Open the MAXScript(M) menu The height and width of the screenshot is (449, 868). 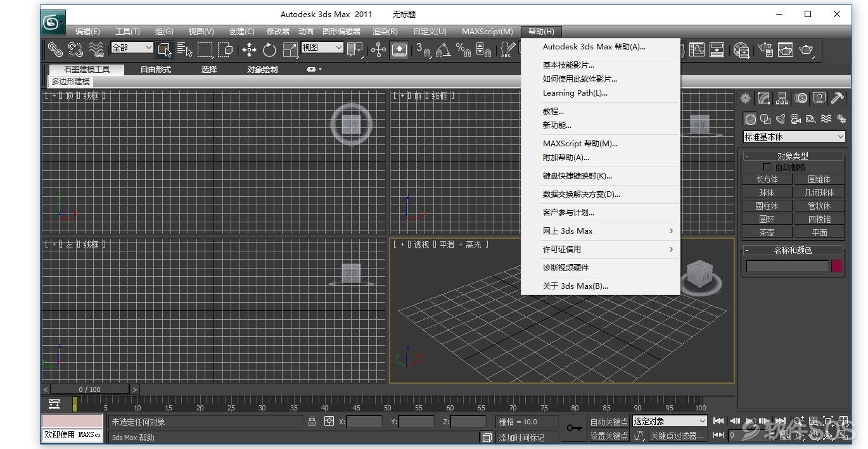pyautogui.click(x=487, y=32)
